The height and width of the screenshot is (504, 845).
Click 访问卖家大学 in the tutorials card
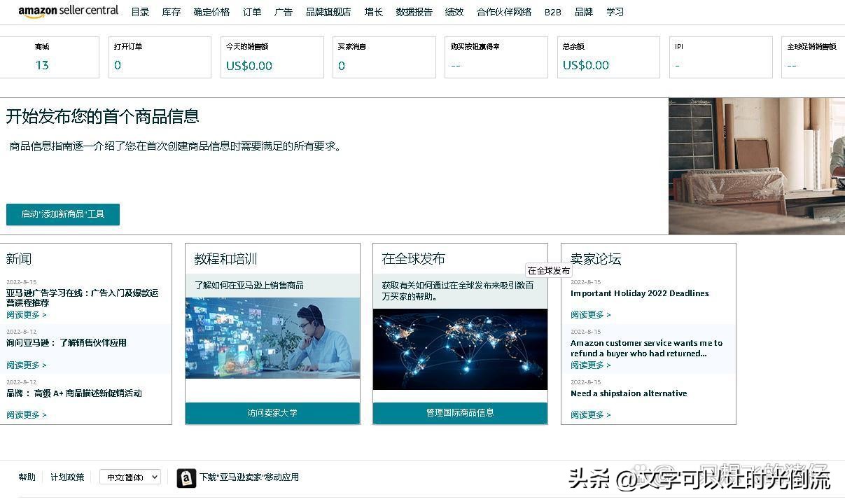(x=272, y=412)
